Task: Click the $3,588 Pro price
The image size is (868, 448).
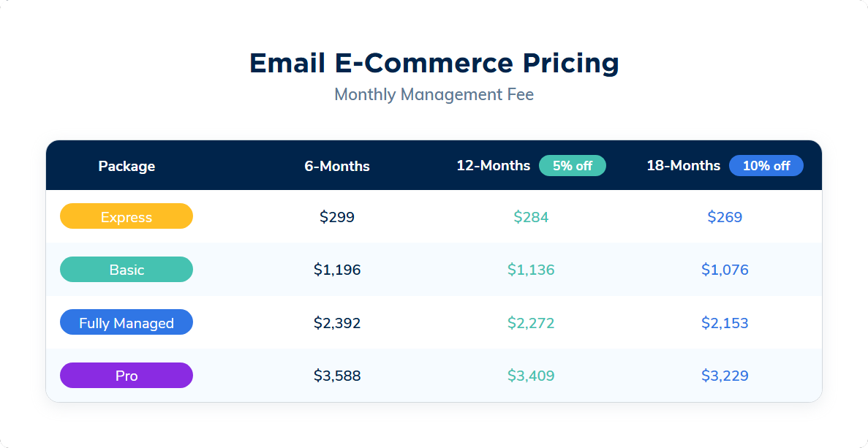Action: tap(337, 376)
